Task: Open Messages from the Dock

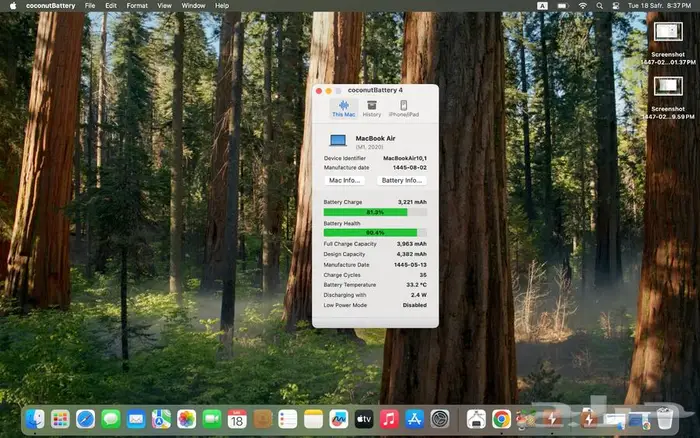Action: click(x=111, y=419)
